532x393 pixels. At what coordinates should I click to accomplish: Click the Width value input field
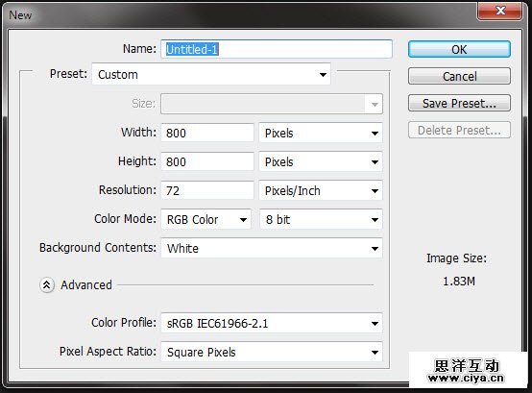coord(207,133)
